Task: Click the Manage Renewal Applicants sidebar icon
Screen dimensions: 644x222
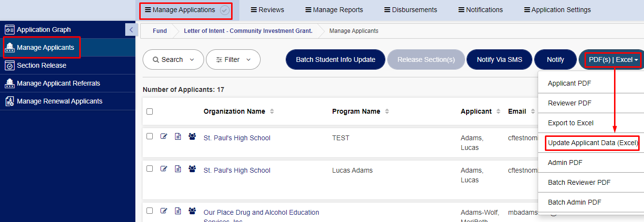Action: click(10, 101)
